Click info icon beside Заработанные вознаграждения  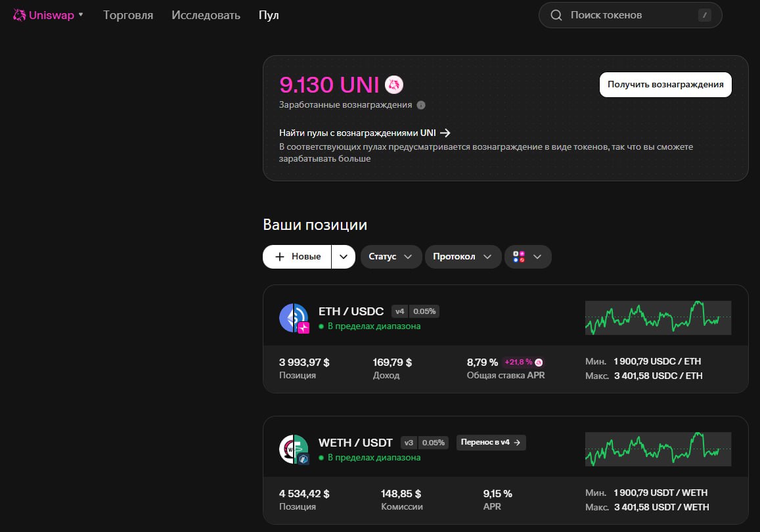click(421, 105)
